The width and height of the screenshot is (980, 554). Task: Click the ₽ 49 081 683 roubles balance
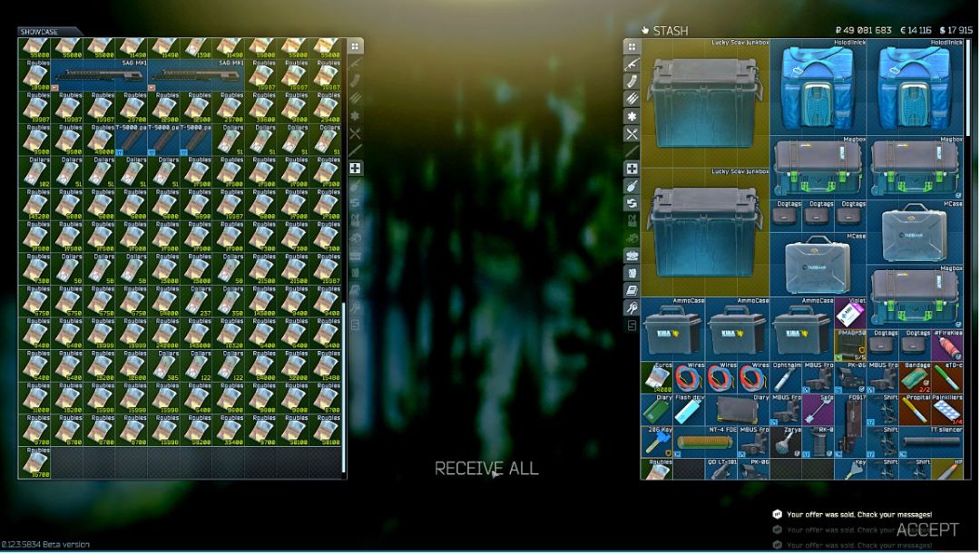863,30
